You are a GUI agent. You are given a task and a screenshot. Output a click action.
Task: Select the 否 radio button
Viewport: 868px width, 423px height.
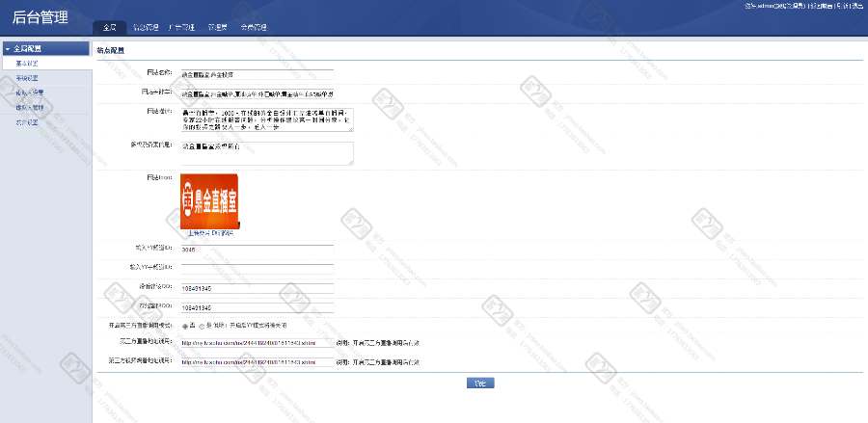point(185,327)
